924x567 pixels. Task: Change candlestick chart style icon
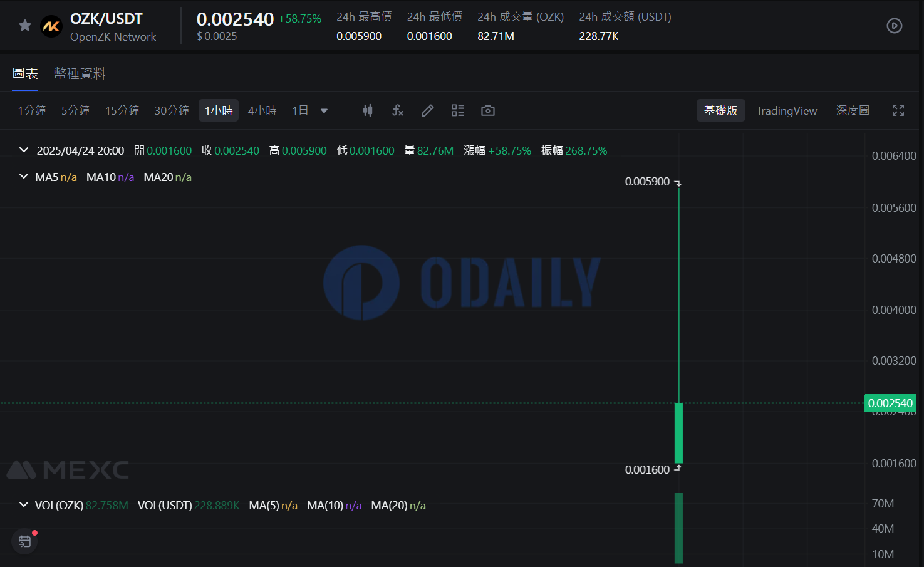coord(368,110)
